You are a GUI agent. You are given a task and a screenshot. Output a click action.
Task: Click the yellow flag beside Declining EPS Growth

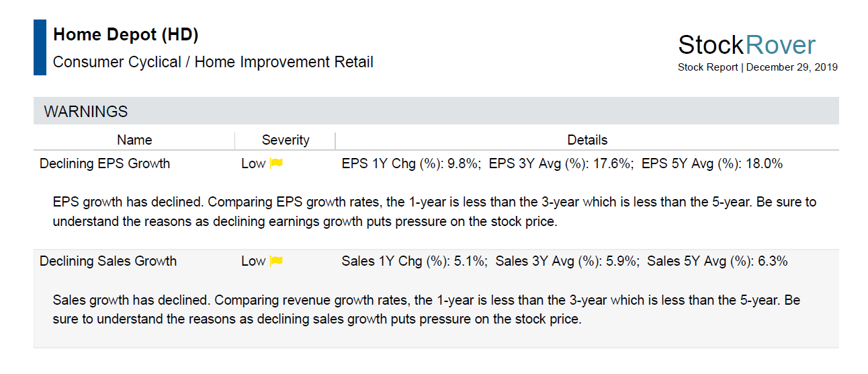pos(276,163)
